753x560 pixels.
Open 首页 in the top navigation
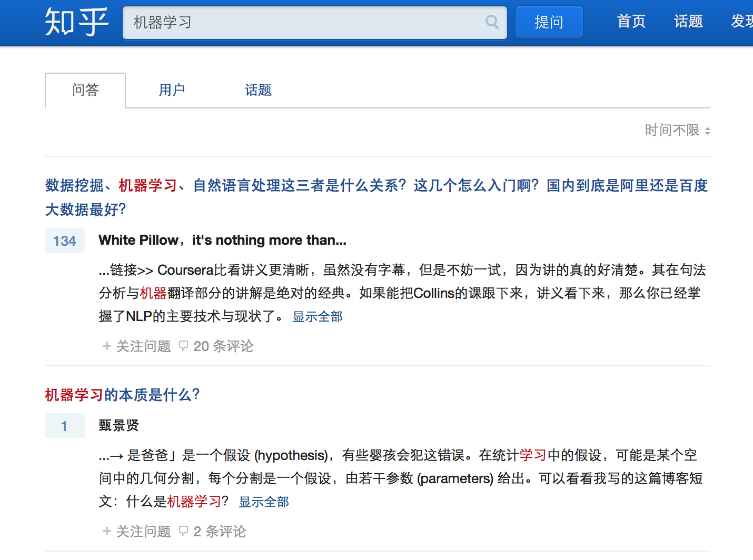631,22
